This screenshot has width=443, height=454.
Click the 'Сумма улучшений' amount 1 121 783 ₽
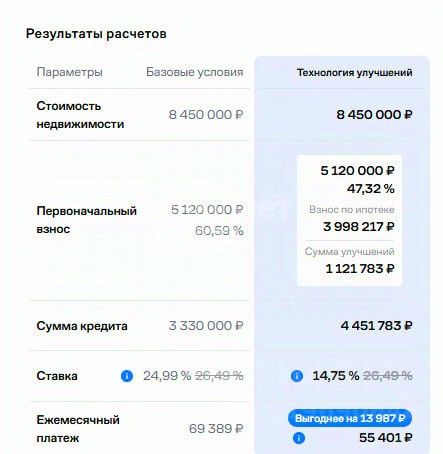click(360, 269)
